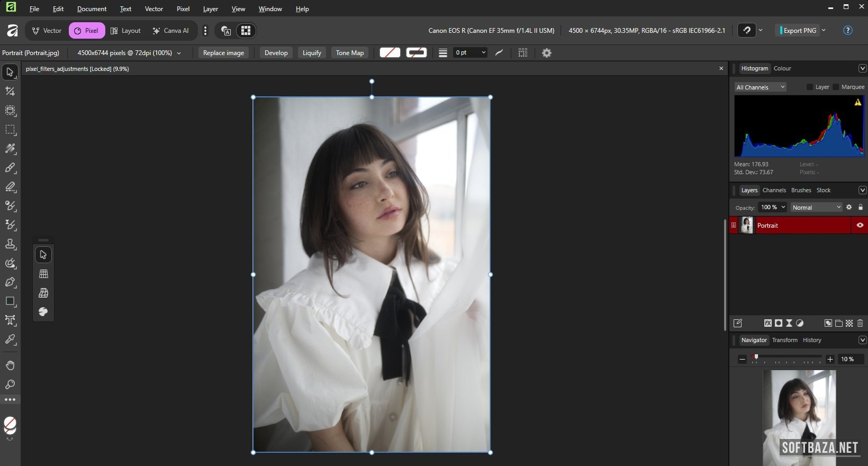The height and width of the screenshot is (466, 868).
Task: Open the All Channels dropdown
Action: coord(760,87)
